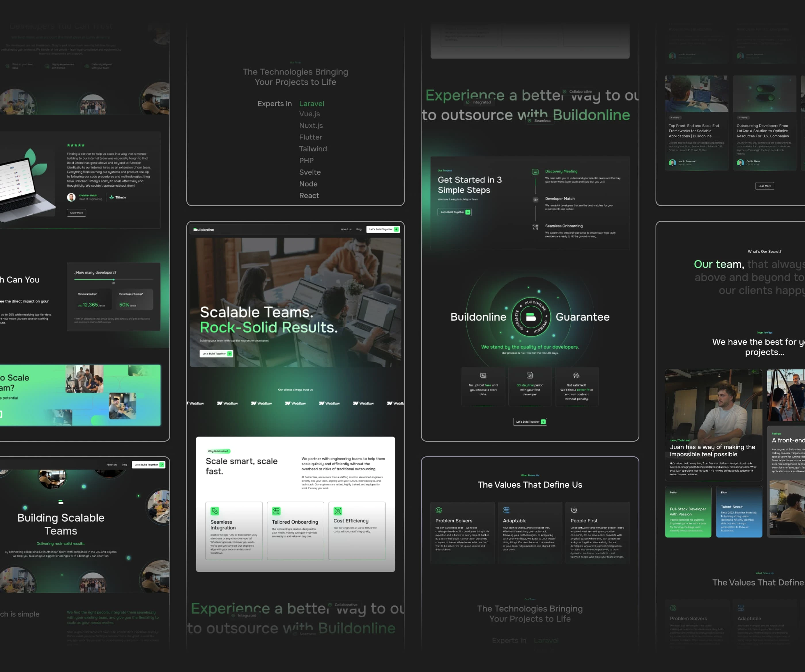Open Pablo's green Full-Stack Developer card
This screenshot has height=672, width=805.
click(x=688, y=512)
